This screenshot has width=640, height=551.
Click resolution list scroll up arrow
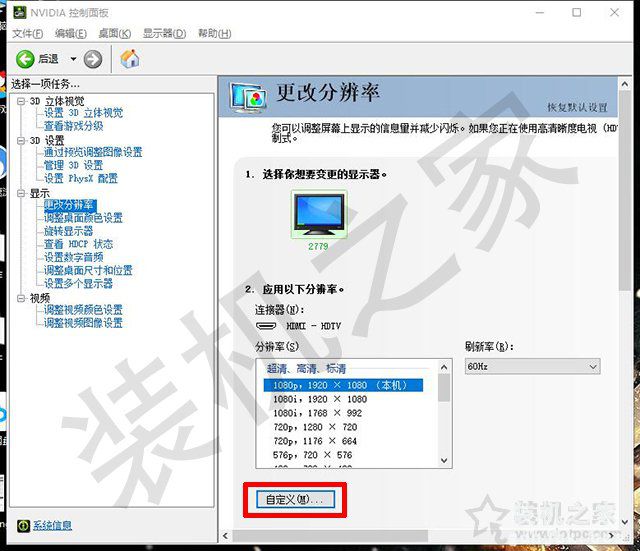click(444, 367)
